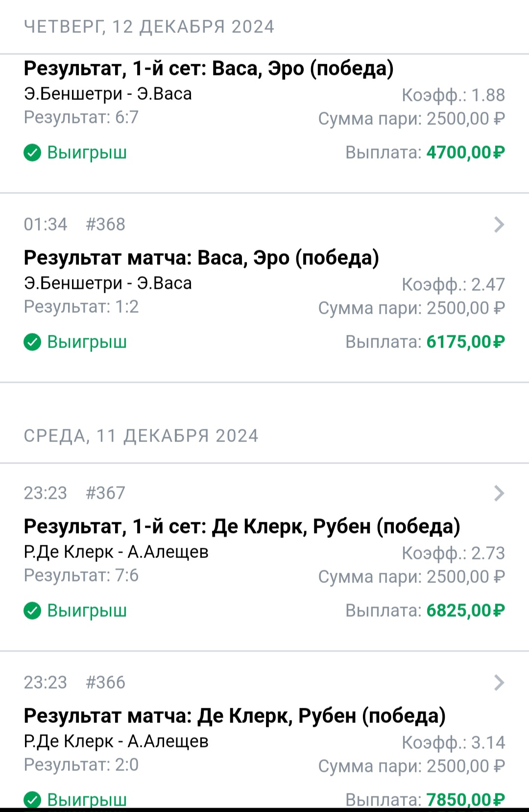Screen dimensions: 529x812
Task: Click green checkmark on the 6175,00 payout bet
Action: [x=32, y=343]
